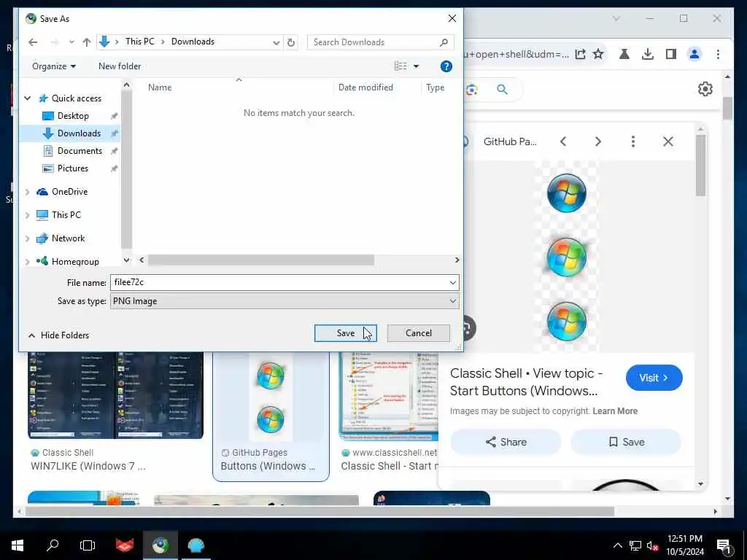
Task: Save image to Google collections
Action: [x=626, y=442]
